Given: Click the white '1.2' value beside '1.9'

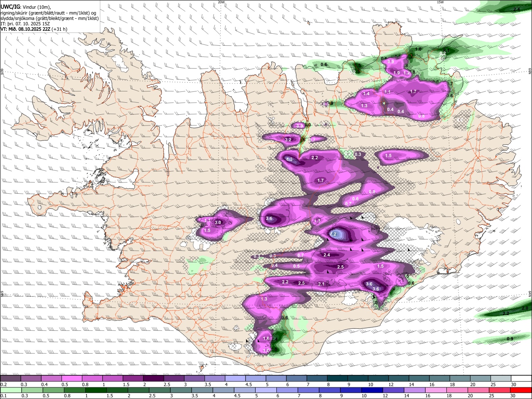Looking at the screenshot, I should tap(406, 73).
